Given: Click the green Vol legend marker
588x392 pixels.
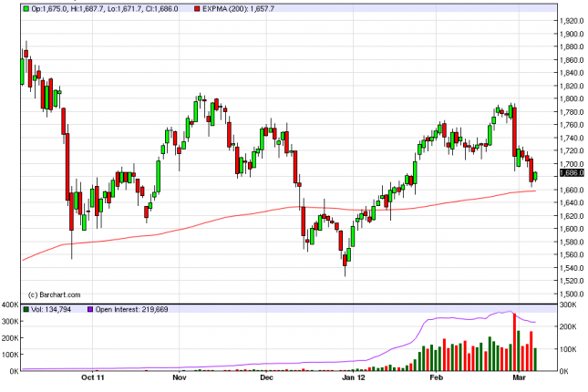Looking at the screenshot, I should (25, 308).
